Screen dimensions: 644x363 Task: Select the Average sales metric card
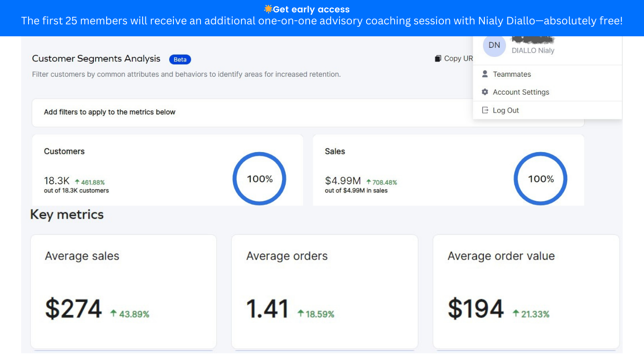(123, 291)
